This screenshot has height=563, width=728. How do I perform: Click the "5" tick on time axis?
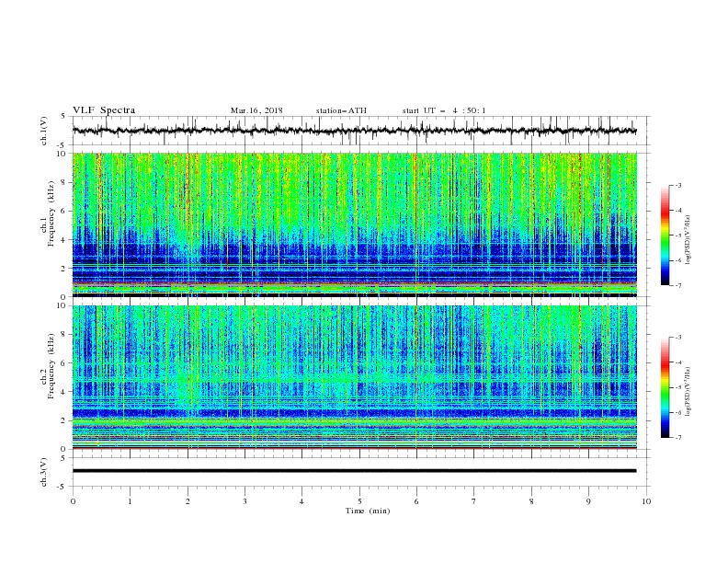coord(359,501)
